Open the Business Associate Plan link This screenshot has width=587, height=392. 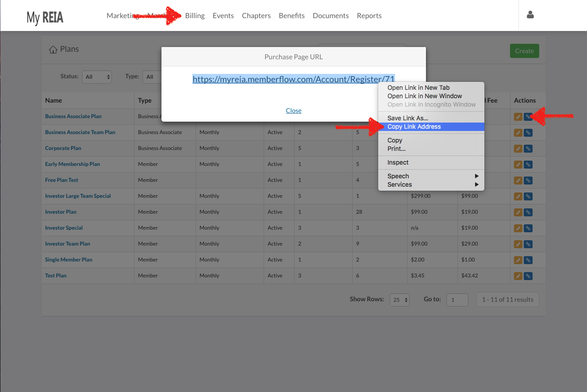point(73,116)
